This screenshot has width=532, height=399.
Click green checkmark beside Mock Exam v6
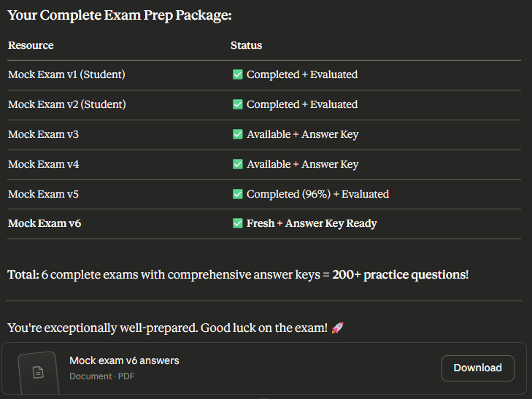[237, 223]
